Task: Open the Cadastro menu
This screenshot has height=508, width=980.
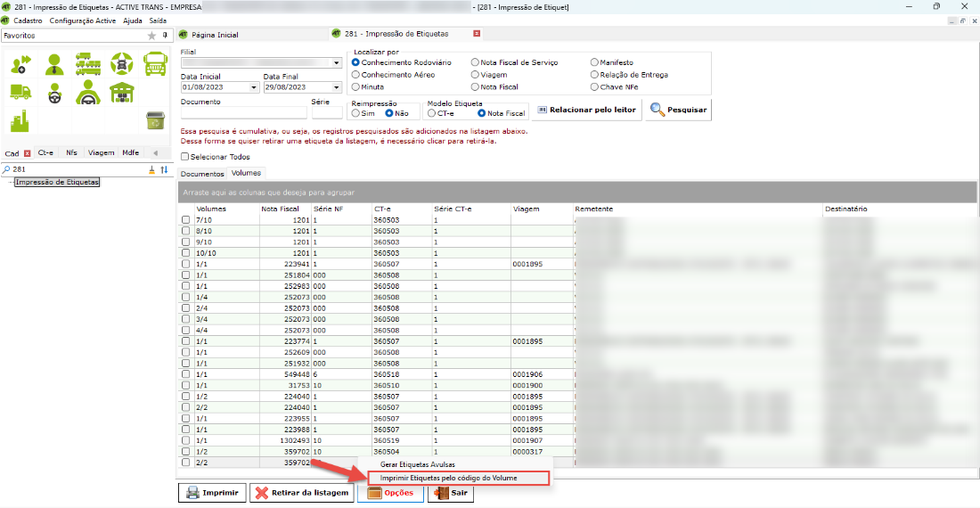Action: [x=29, y=20]
